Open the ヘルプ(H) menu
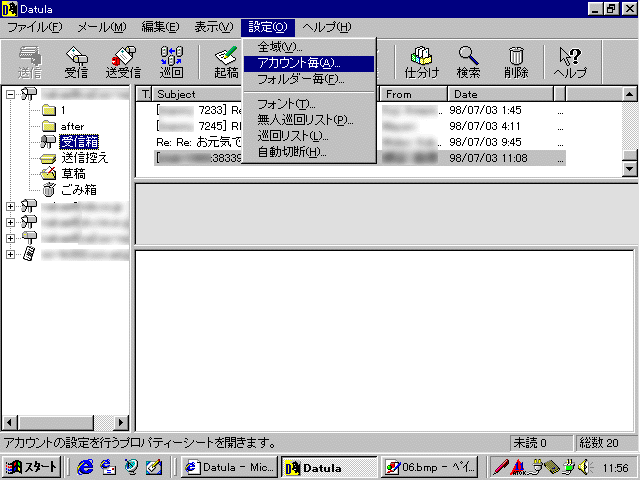This screenshot has width=640, height=480. point(327,27)
